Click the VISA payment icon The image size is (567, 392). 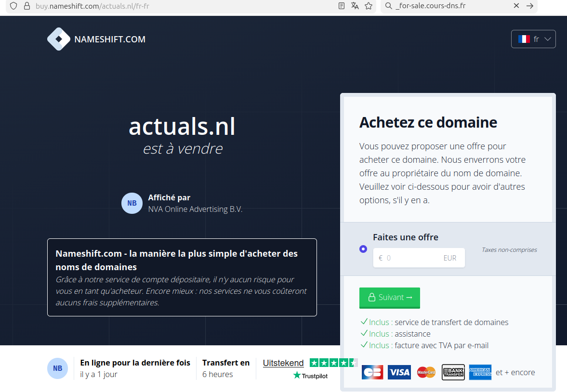(399, 372)
